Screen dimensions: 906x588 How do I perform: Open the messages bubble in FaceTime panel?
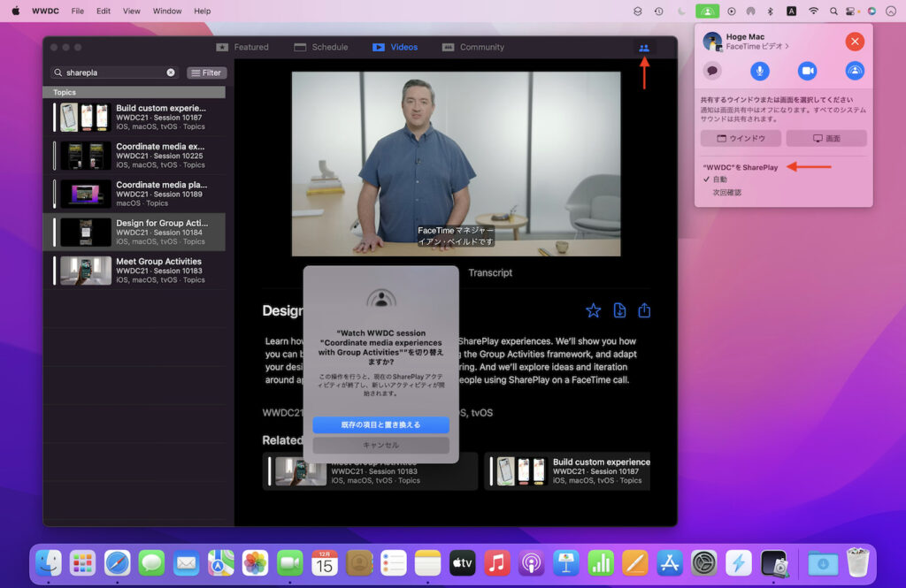[x=712, y=71]
